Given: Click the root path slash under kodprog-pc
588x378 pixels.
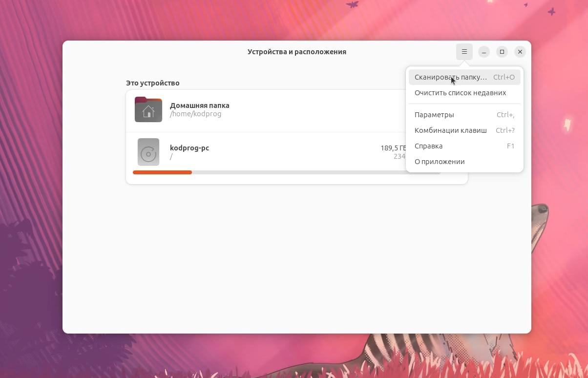Looking at the screenshot, I should point(171,157).
